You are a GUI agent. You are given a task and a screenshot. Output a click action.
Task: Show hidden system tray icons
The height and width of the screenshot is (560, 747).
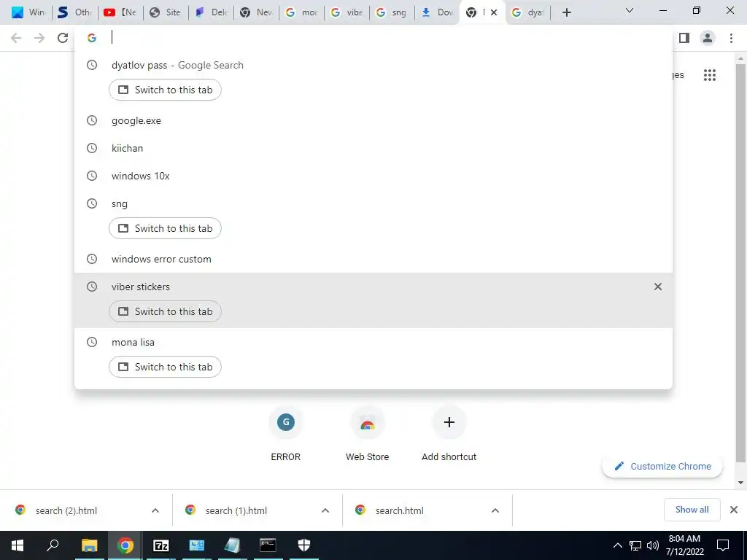click(x=617, y=545)
